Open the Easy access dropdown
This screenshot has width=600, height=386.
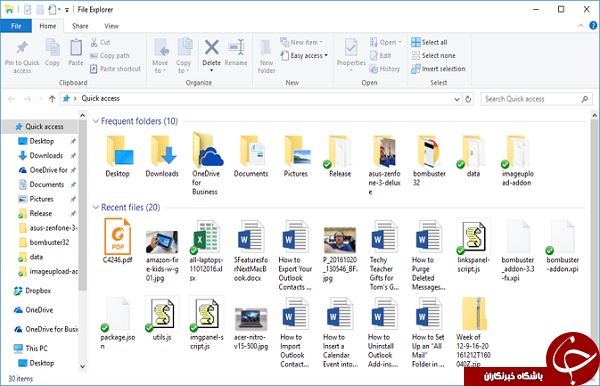(305, 55)
